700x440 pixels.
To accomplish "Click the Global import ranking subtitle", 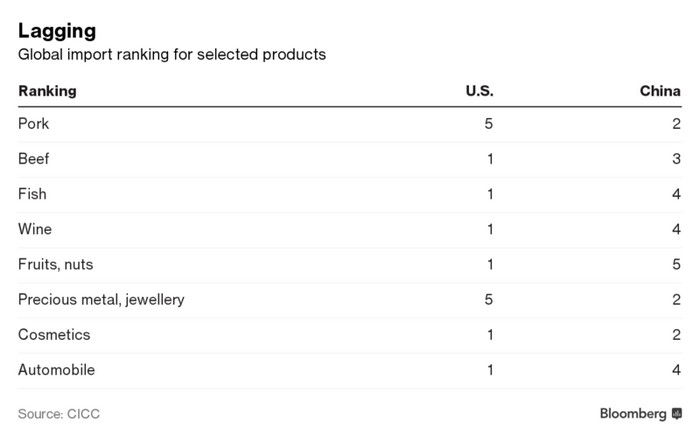I will [172, 54].
